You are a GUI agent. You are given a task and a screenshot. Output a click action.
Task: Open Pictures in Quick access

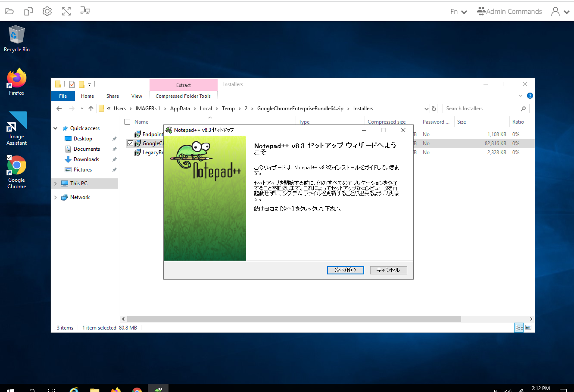(x=83, y=170)
